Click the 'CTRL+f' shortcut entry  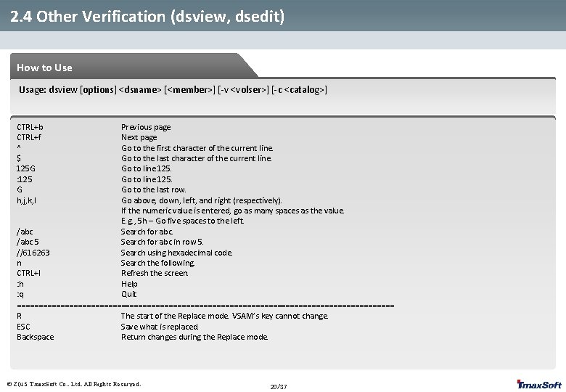[x=29, y=137]
